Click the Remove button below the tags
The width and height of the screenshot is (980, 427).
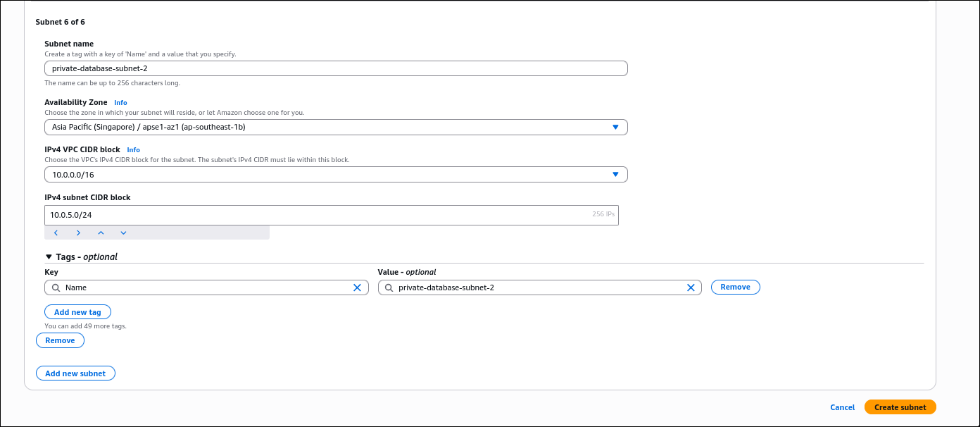[x=60, y=340]
